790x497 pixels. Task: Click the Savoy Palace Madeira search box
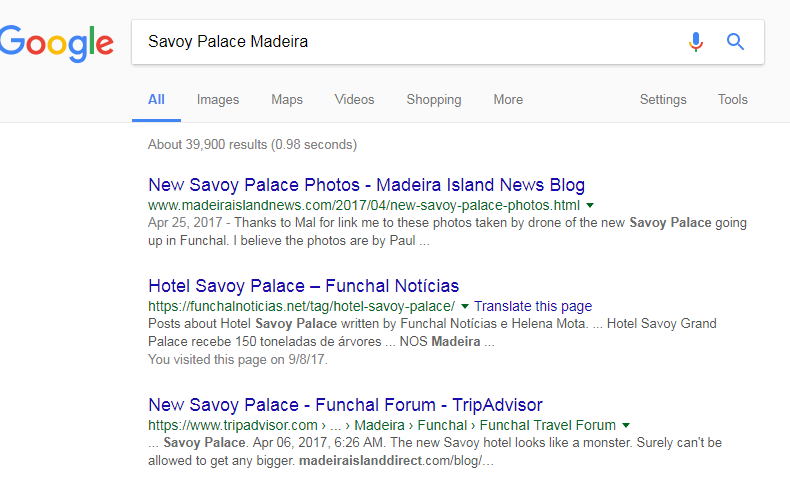[x=400, y=42]
